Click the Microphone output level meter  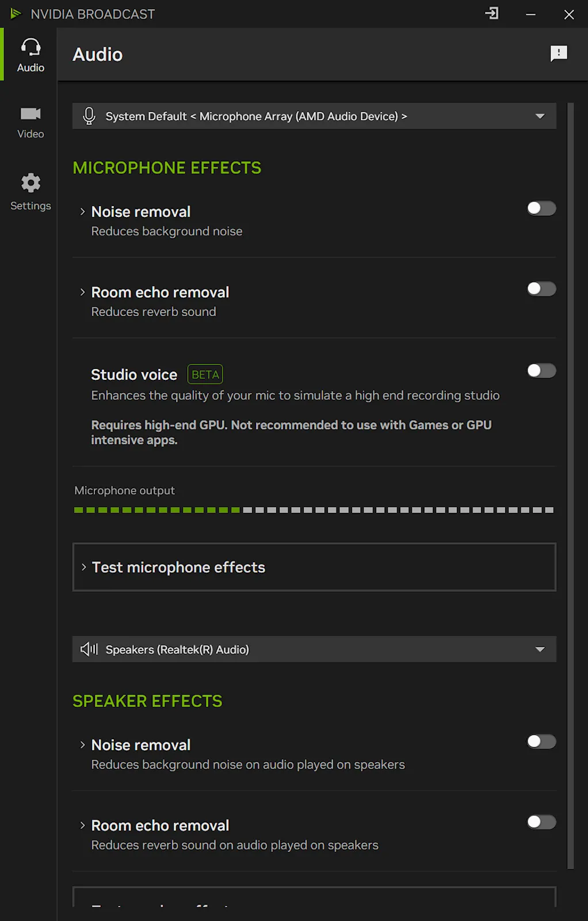pyautogui.click(x=314, y=510)
